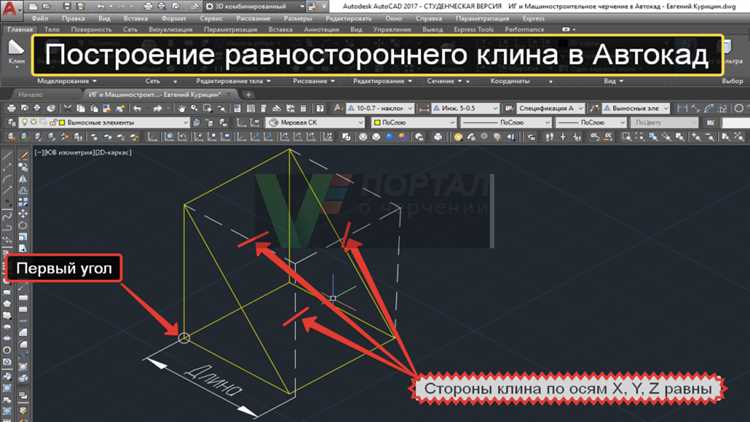Open the Properties palette icon
This screenshot has width=750, height=422.
pos(237,109)
